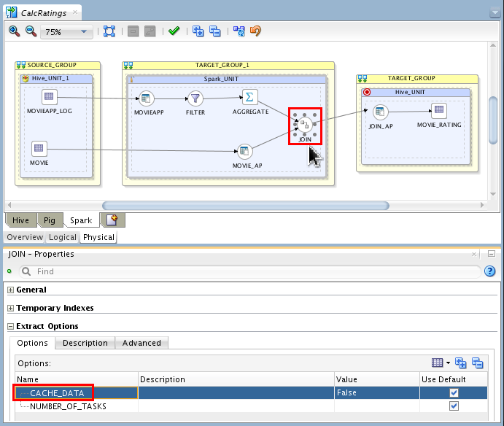Viewport: 504px width, 426px height.
Task: Click the synchronize mapping toolbar icon
Action: 239,31
